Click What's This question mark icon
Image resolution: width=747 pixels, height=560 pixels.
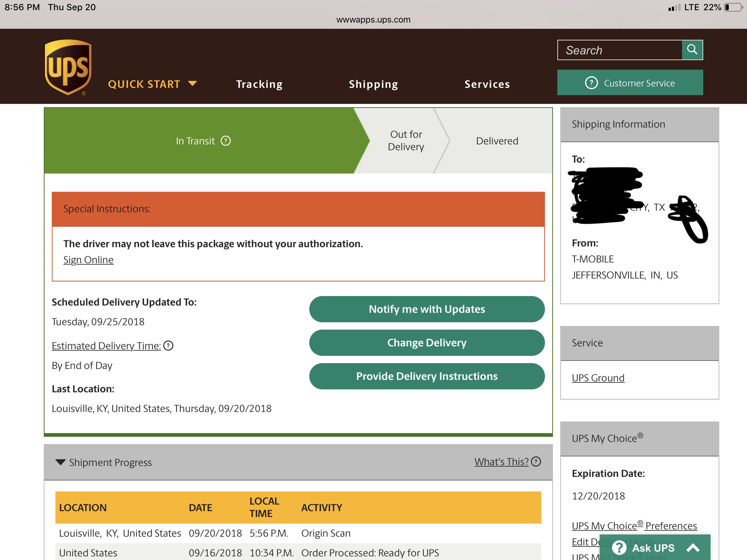[536, 462]
